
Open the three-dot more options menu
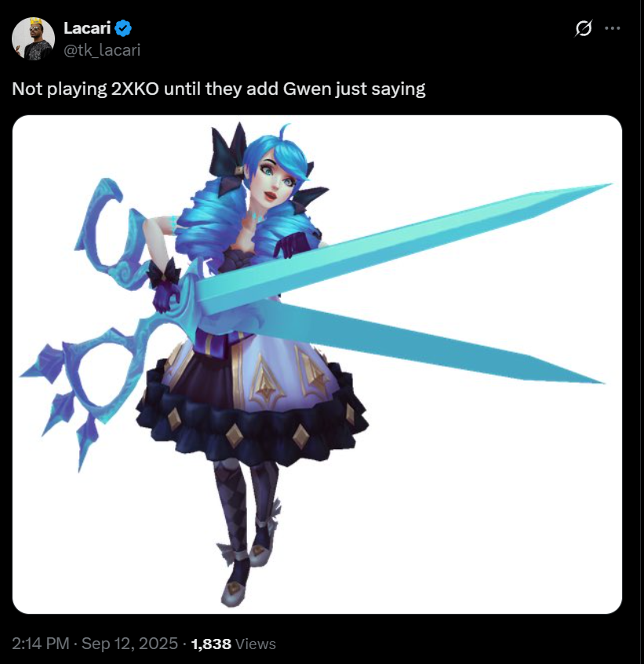tap(612, 28)
